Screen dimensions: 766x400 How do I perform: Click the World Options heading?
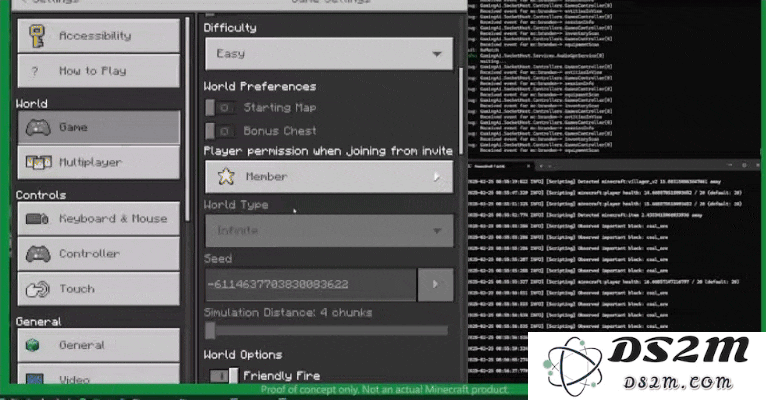[243, 355]
